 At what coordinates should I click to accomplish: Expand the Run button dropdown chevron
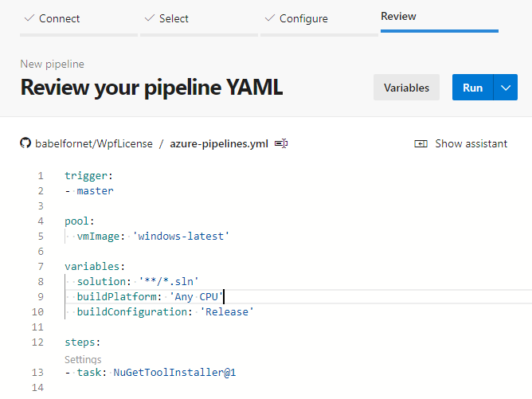(506, 88)
